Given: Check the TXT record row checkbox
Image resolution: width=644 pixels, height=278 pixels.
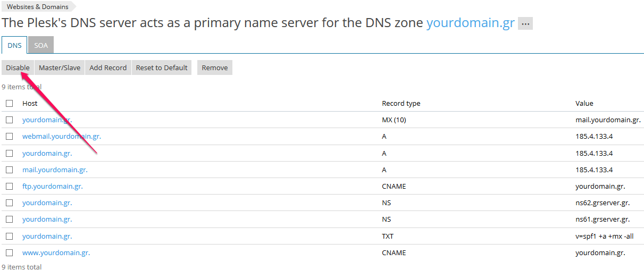Looking at the screenshot, I should point(10,236).
